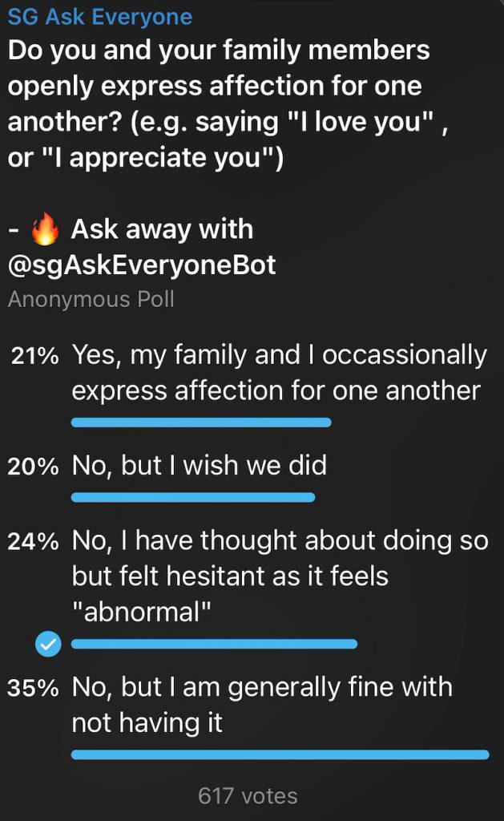Select 'No, but I wish we did' option
The height and width of the screenshot is (821, 504).
point(200,466)
